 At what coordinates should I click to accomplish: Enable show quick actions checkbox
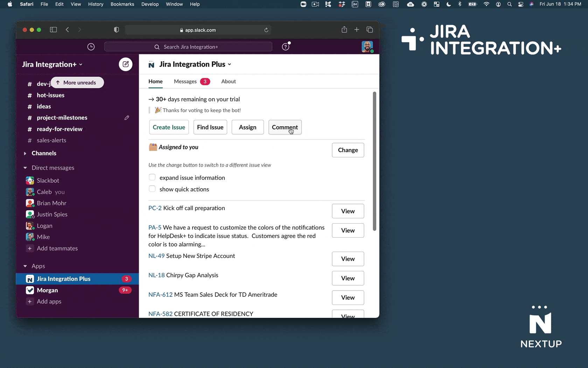(152, 189)
